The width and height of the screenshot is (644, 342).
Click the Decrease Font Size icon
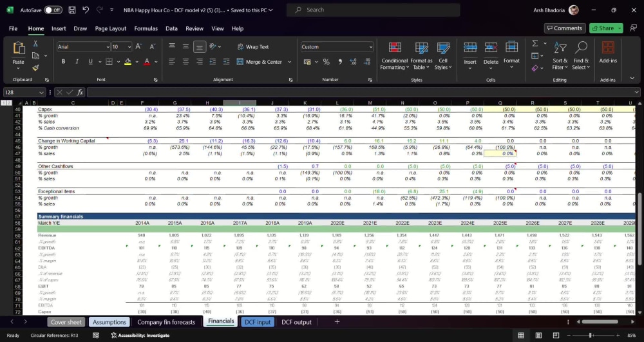(x=152, y=47)
